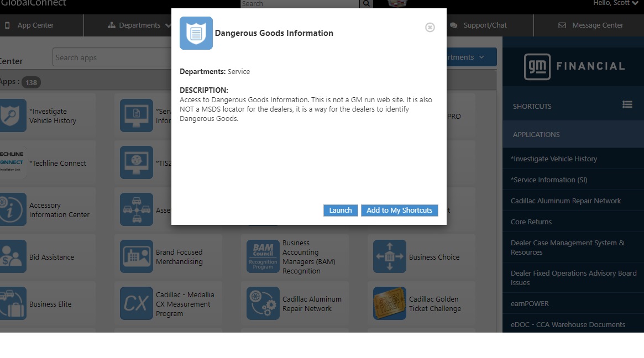This screenshot has width=644, height=358.
Task: Open the Service Information monitor icon
Action: pos(137,115)
